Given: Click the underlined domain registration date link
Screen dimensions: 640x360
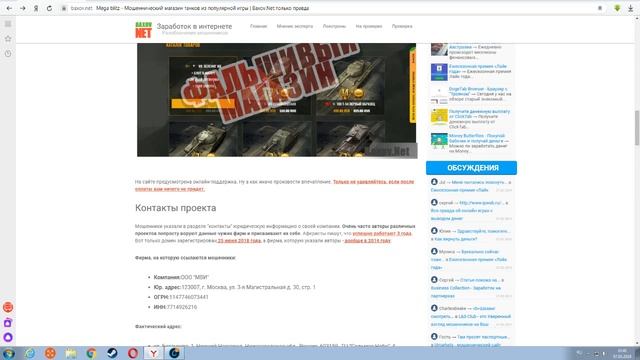Looking at the screenshot, I should [239, 241].
